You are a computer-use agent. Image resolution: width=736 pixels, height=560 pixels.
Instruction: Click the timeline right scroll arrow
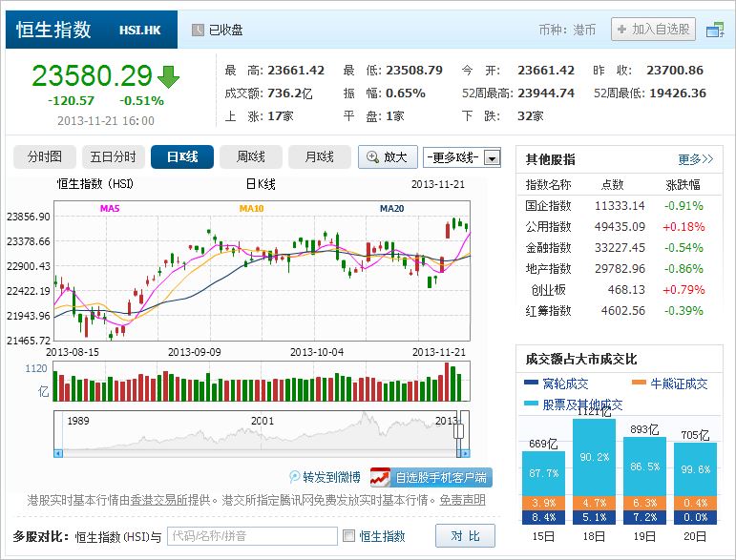click(465, 453)
